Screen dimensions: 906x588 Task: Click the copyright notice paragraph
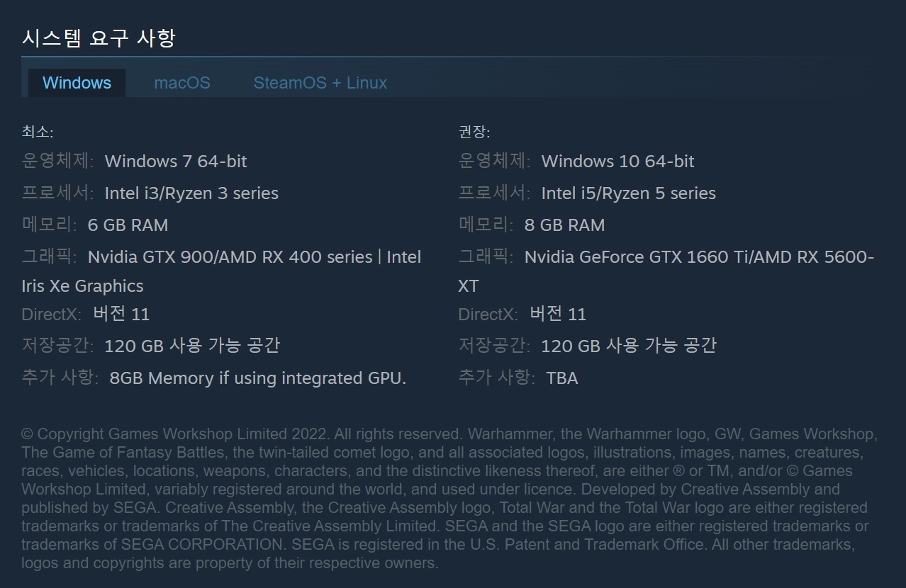coord(449,499)
